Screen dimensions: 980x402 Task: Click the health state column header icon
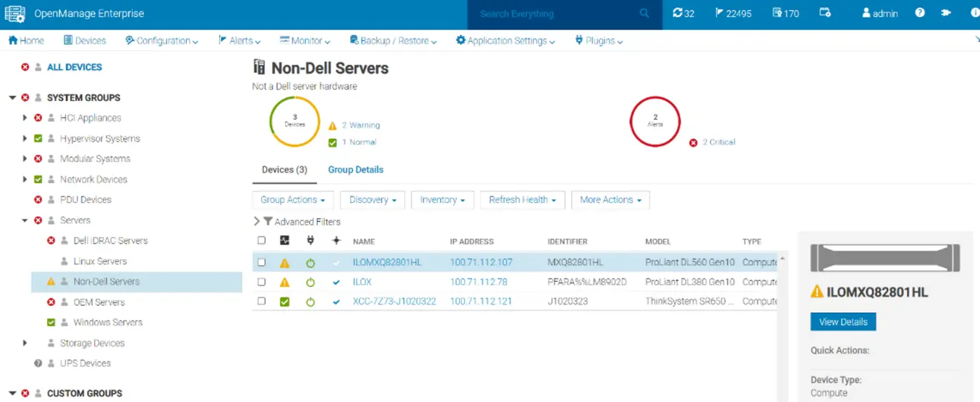(284, 241)
